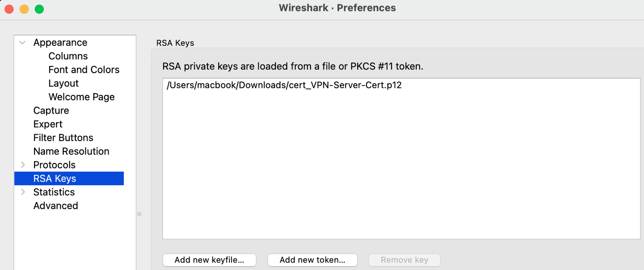Viewport: 644px width, 270px height.
Task: Open Font and Colors preferences
Action: tap(84, 70)
